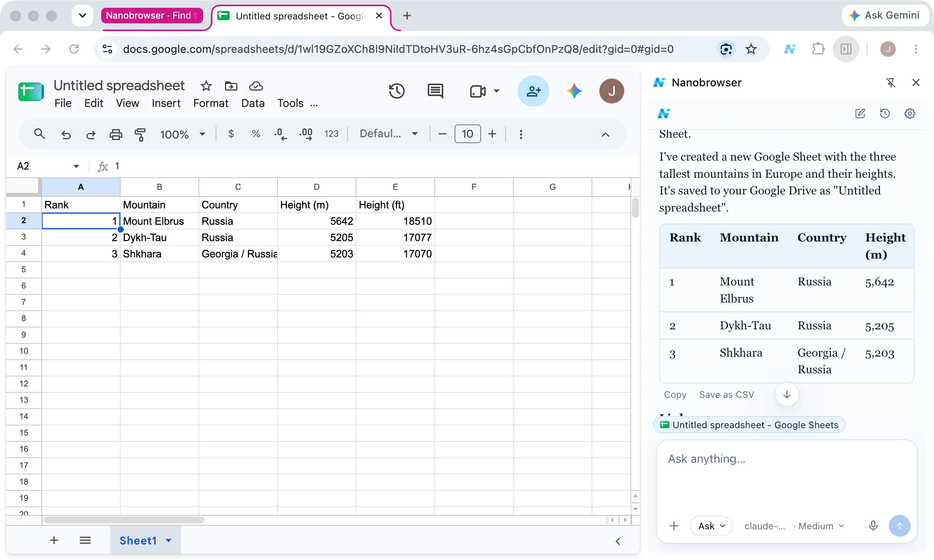The image size is (934, 560).
Task: Apply percent format icon
Action: click(x=256, y=134)
